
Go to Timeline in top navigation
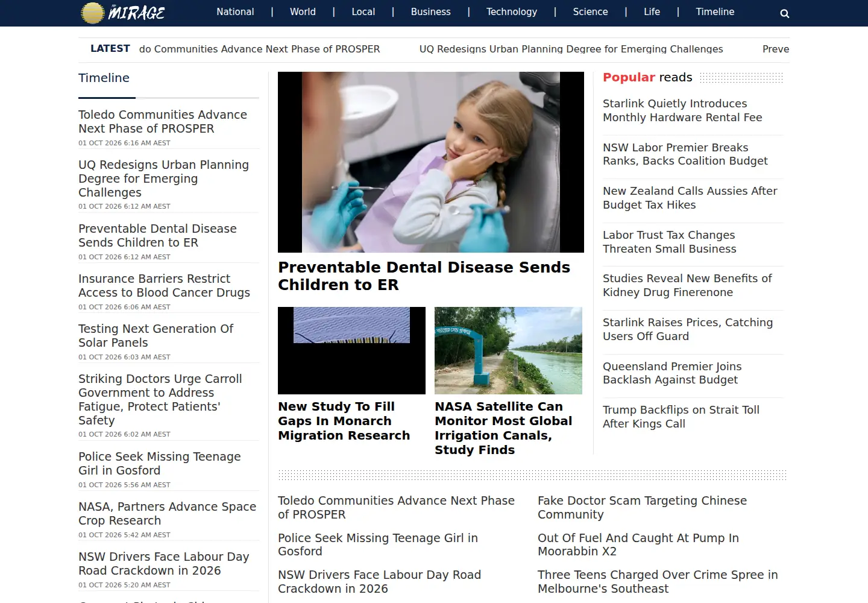(x=715, y=11)
